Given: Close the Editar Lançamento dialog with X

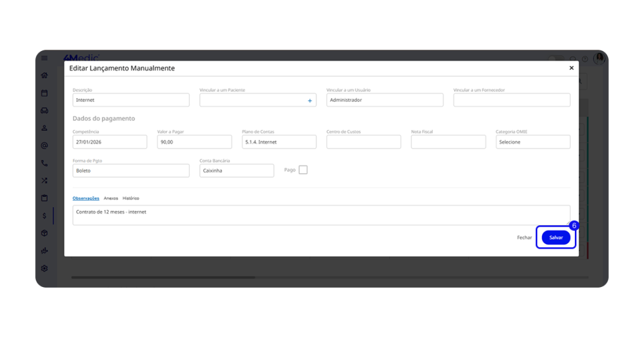Looking at the screenshot, I should 571,68.
